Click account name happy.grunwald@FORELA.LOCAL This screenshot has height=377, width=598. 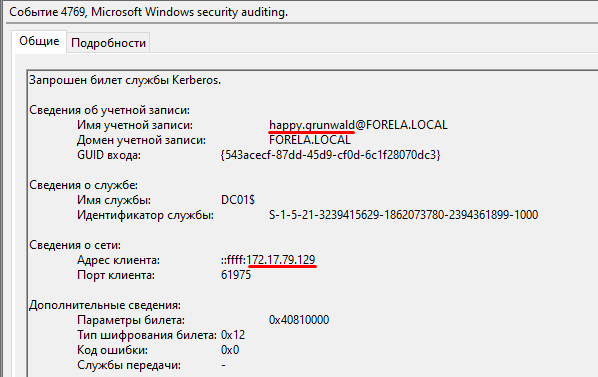tap(358, 125)
